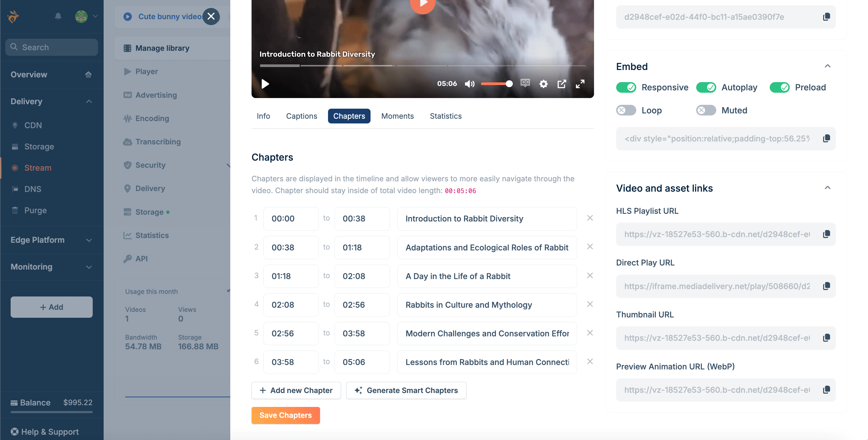Copy the HLS Playlist URL
This screenshot has width=868, height=440.
click(x=827, y=234)
